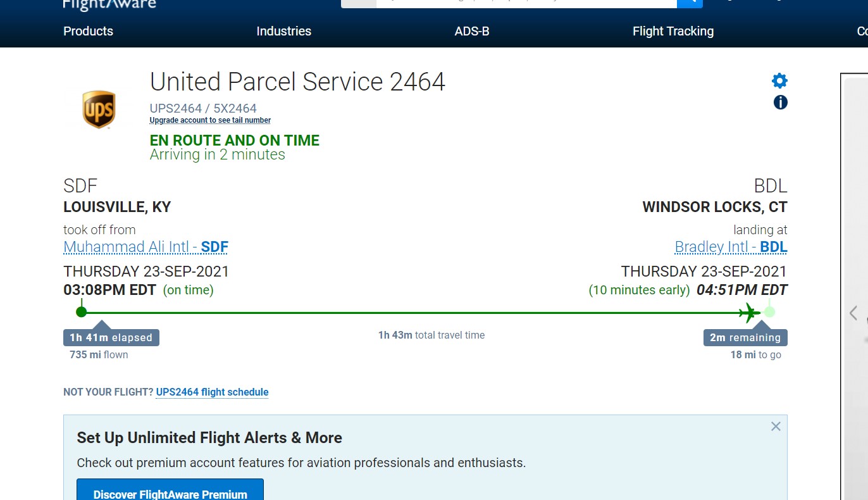Click the UPS airline logo
The height and width of the screenshot is (500, 868).
tap(99, 109)
